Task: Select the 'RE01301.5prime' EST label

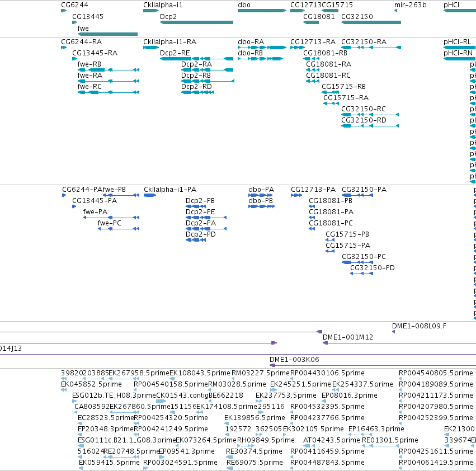Action: (x=390, y=440)
